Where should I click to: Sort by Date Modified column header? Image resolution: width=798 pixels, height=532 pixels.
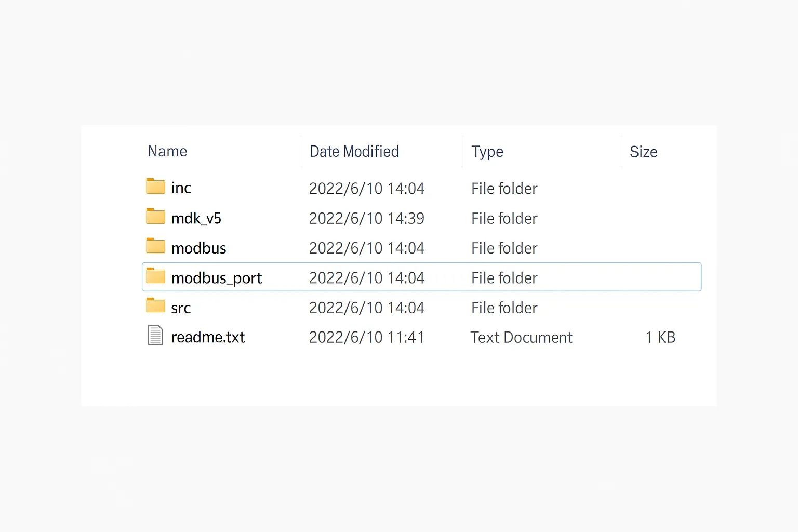354,152
